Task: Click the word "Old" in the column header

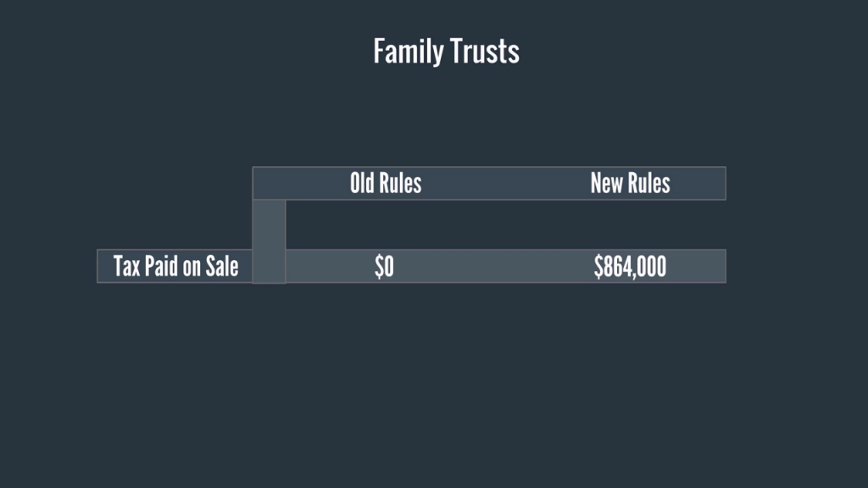Action: click(x=362, y=183)
